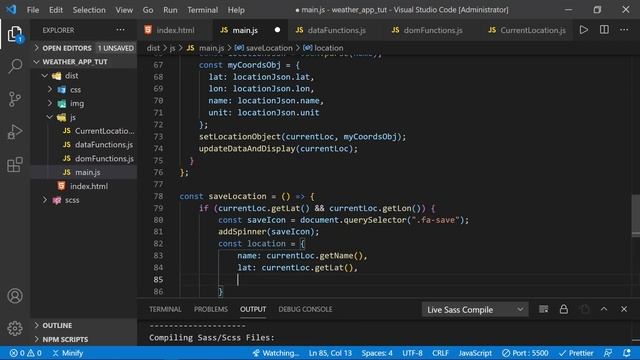Open feedback icon in status bar
The width and height of the screenshot is (640, 360).
point(608,353)
